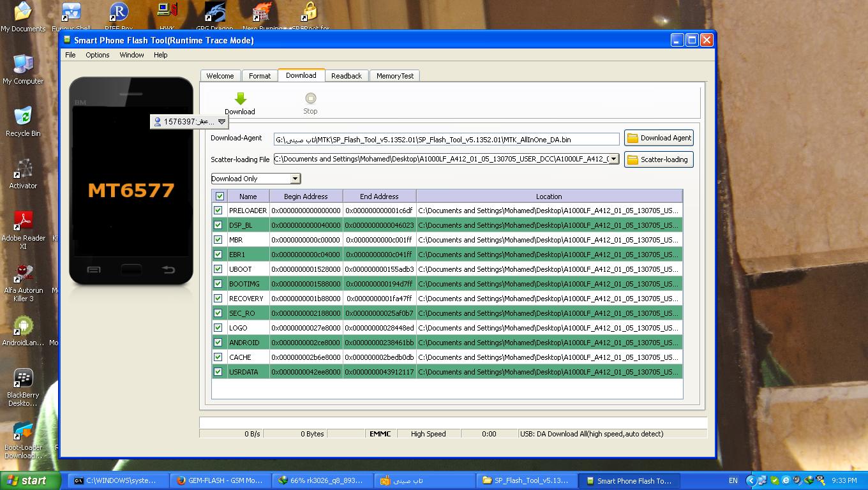Expand the Scatter-loading File combo box
The image size is (868, 490).
click(x=613, y=159)
